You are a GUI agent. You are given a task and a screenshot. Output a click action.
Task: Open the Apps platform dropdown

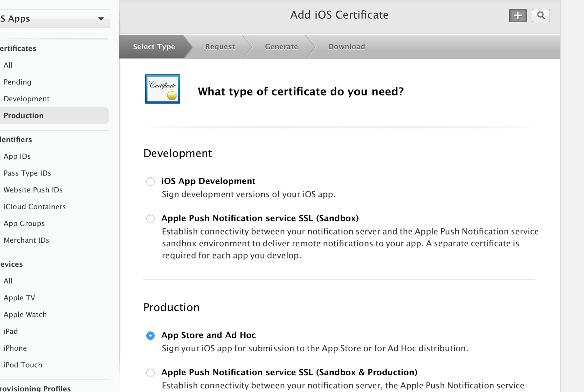pos(55,19)
